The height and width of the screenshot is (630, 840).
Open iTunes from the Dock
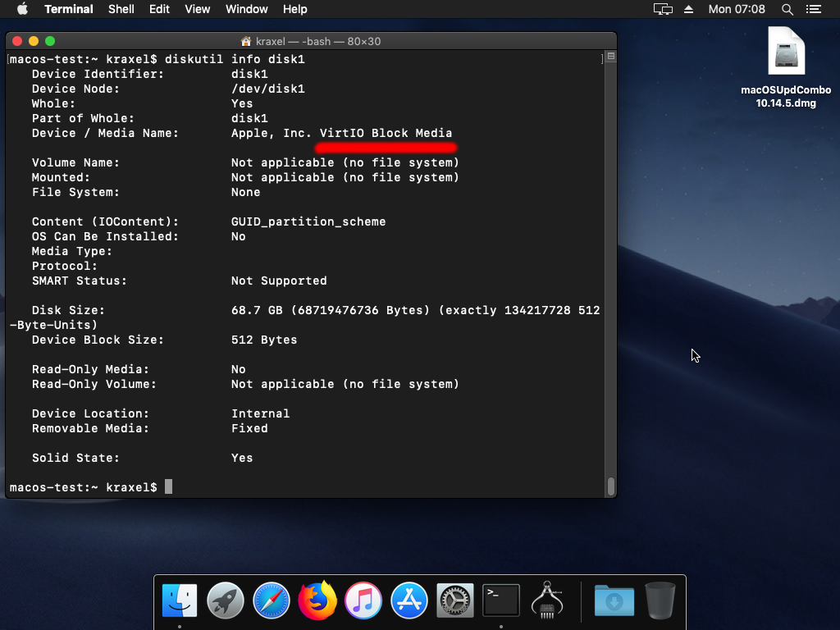(x=363, y=600)
